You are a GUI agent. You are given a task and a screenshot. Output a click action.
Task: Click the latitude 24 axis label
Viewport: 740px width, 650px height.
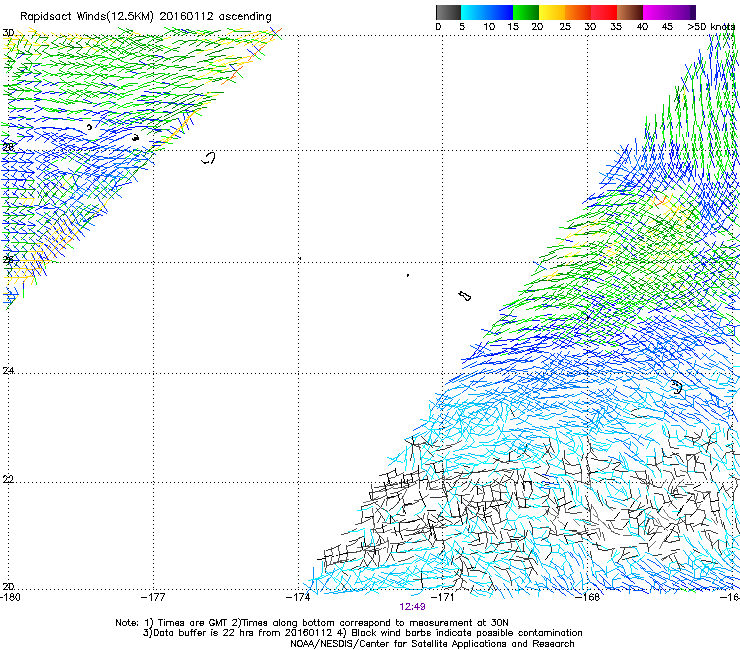coord(8,371)
